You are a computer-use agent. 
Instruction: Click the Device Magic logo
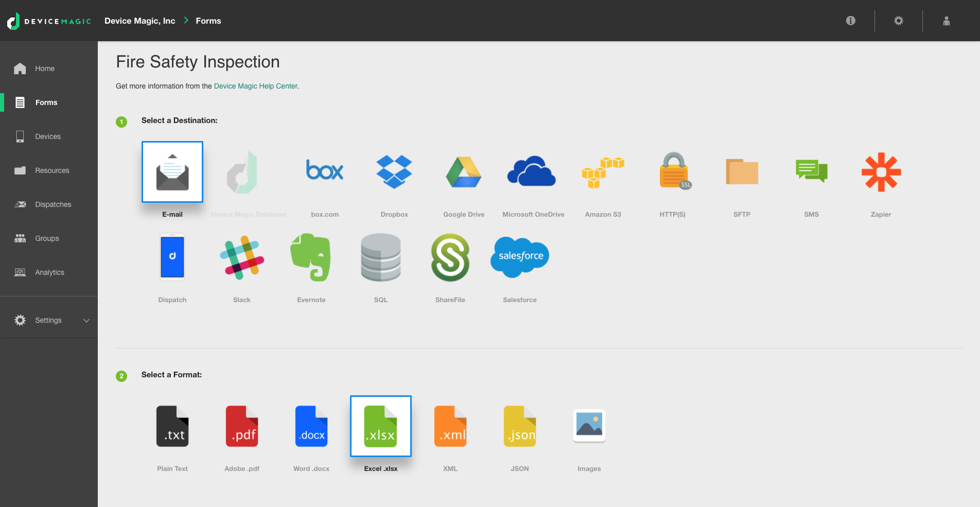49,21
